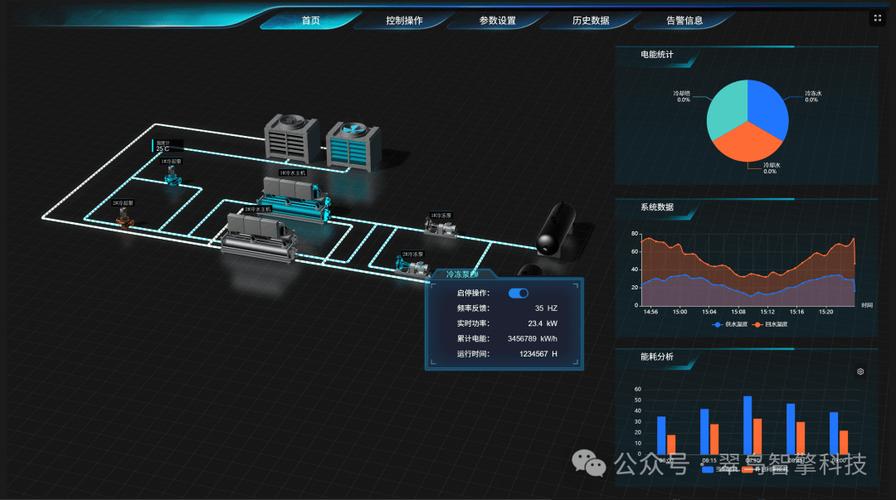
Task: Select the orange 2#冷却泵 pump model
Action: tap(124, 218)
